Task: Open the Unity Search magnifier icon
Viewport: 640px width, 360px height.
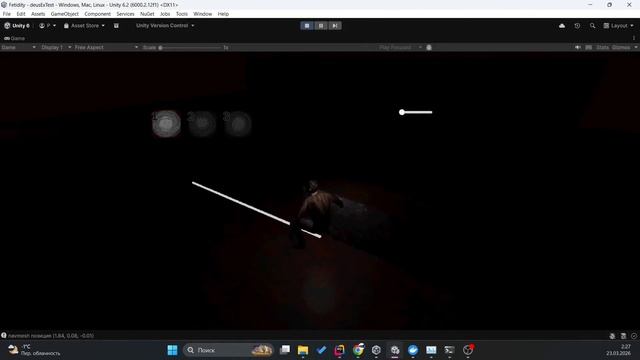Action: [592, 26]
